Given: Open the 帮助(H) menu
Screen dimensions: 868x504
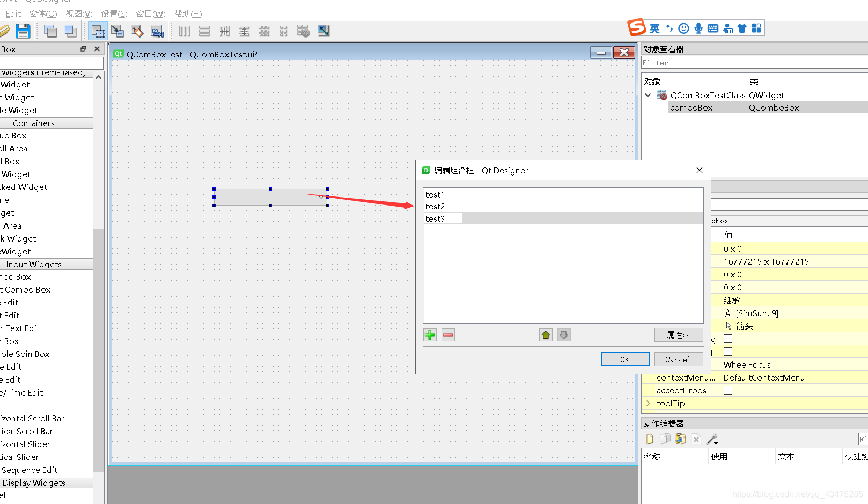Looking at the screenshot, I should point(188,13).
